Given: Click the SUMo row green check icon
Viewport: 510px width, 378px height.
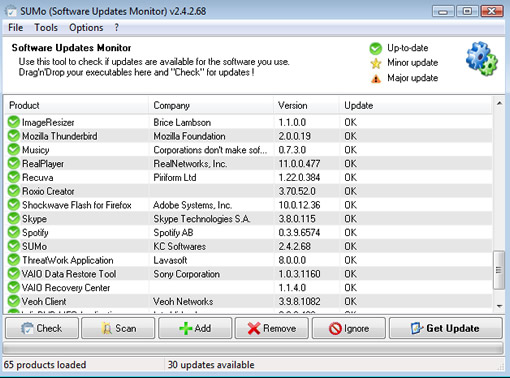Looking at the screenshot, I should pyautogui.click(x=14, y=246).
